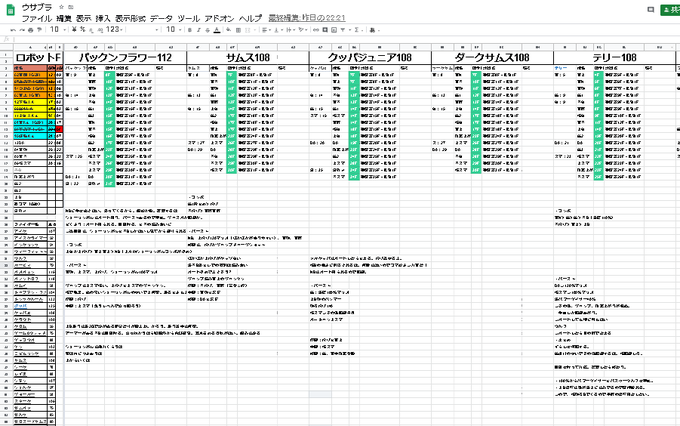Open the 編集 menu
The height and width of the screenshot is (426, 680).
[x=64, y=18]
